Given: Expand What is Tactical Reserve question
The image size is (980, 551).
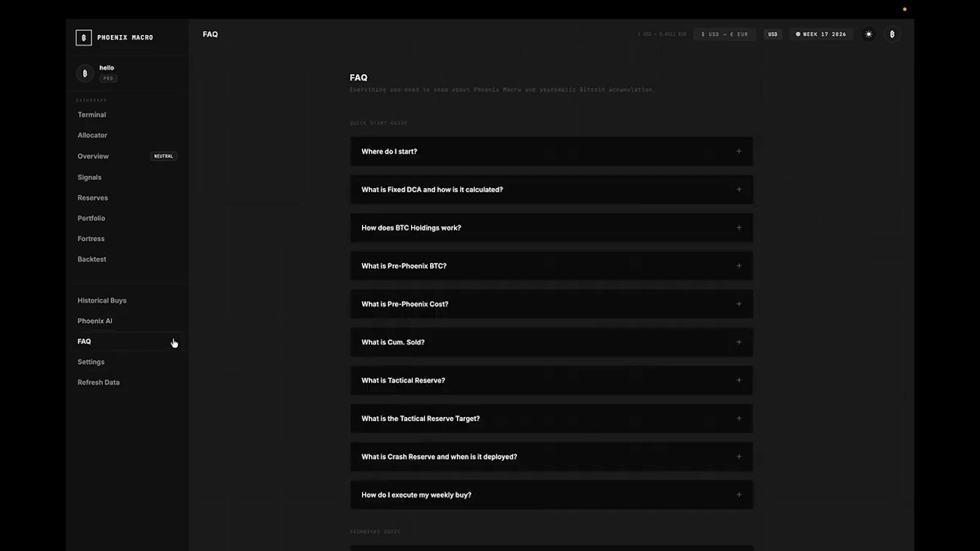Looking at the screenshot, I should [551, 380].
